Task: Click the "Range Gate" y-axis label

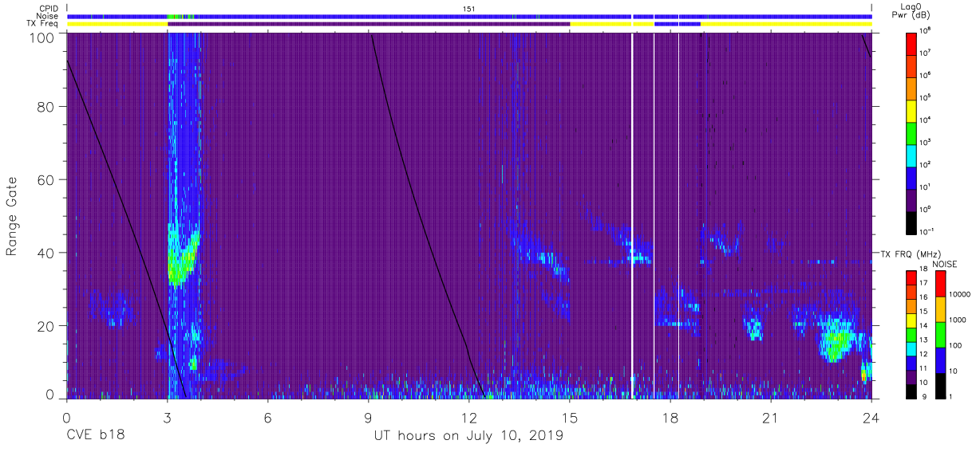Action: click(13, 216)
